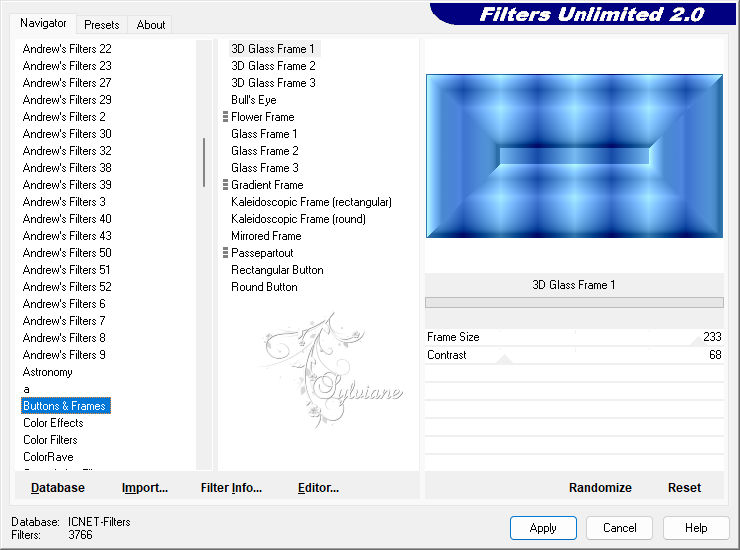Pick the Glass Frame 3 filter
The width and height of the screenshot is (740, 550).
pyautogui.click(x=264, y=168)
